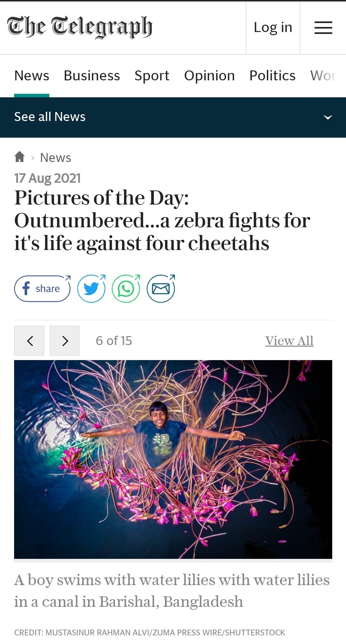Screen dimensions: 346x644
Task: Share article by email envelope icon
Action: coord(161,289)
